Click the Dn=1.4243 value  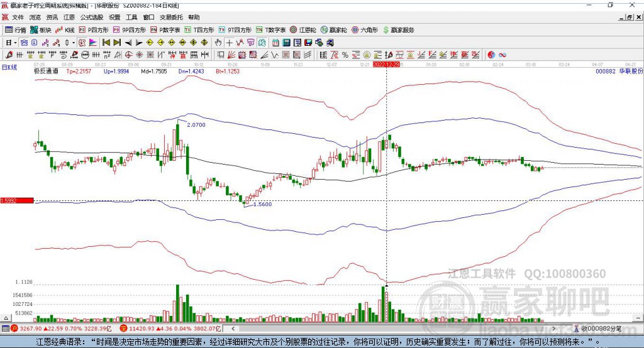[x=191, y=71]
